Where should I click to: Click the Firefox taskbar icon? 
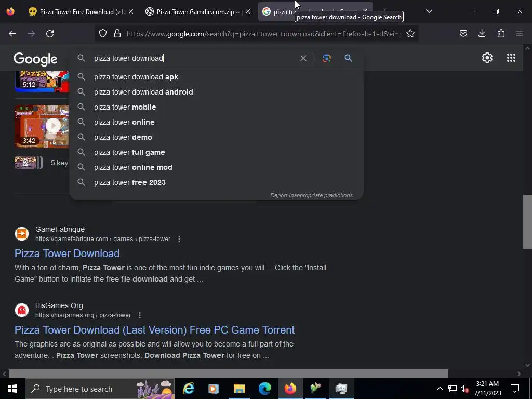pyautogui.click(x=290, y=389)
